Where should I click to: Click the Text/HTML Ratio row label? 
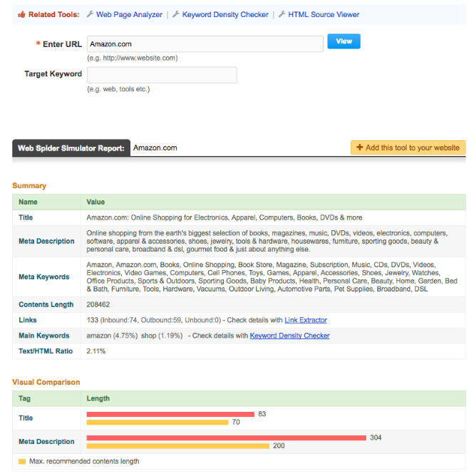pos(46,351)
